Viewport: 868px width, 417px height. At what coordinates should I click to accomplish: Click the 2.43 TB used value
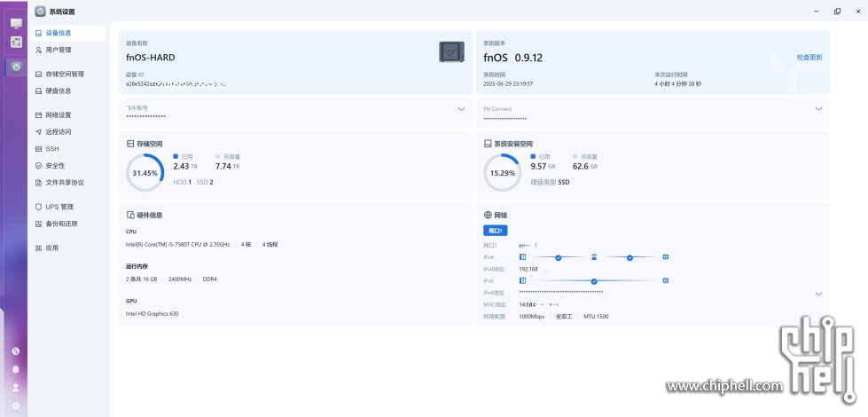(185, 166)
